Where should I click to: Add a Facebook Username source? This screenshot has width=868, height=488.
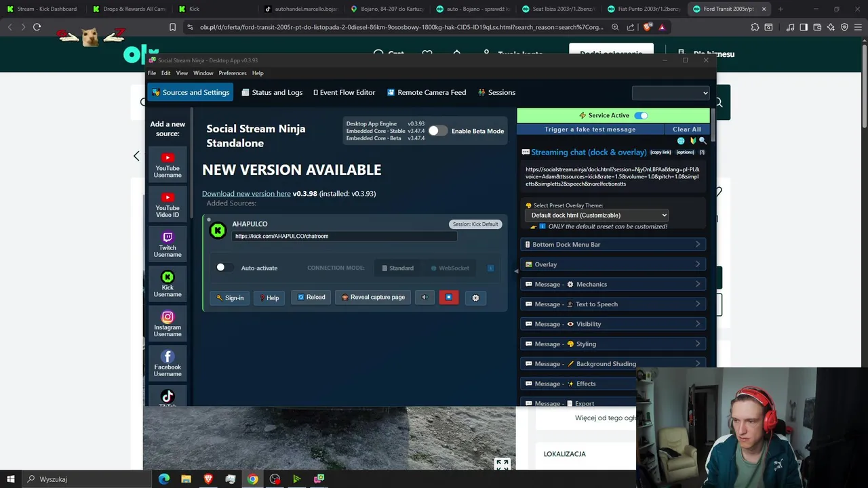coord(167,363)
